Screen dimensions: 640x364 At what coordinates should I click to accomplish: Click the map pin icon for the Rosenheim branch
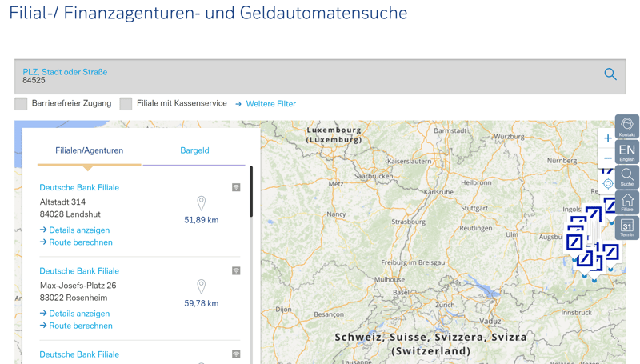202,286
